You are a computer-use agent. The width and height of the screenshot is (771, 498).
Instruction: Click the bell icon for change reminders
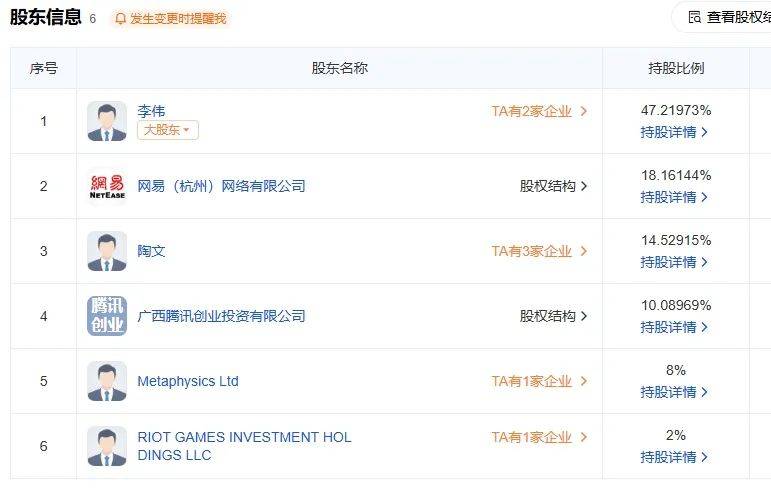click(x=120, y=19)
